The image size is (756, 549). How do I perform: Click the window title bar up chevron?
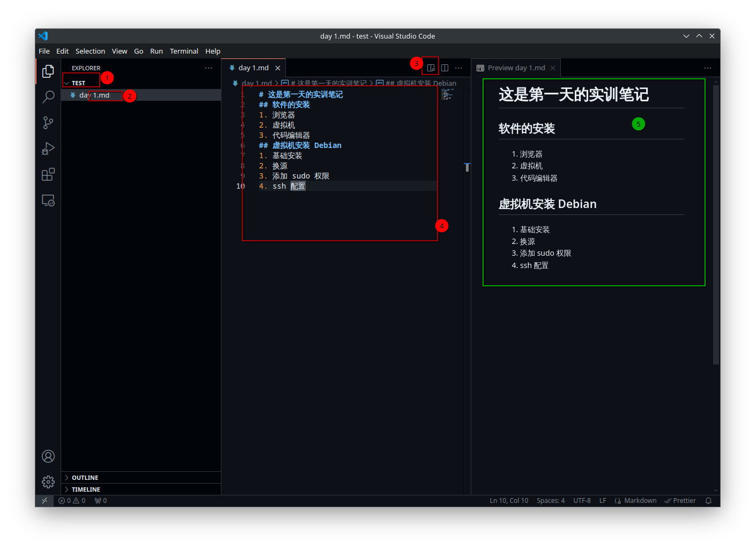pos(699,36)
